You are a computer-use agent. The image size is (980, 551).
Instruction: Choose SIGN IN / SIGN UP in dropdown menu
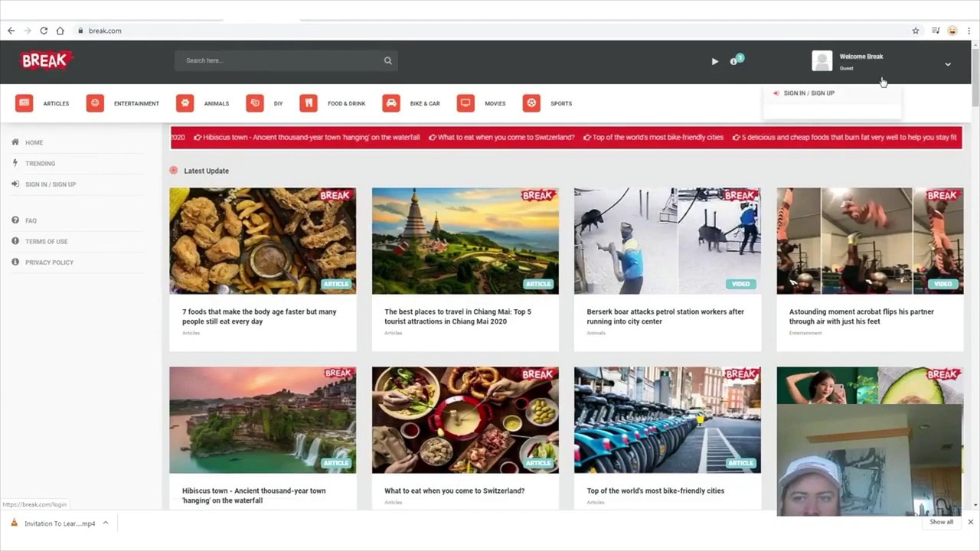(808, 93)
